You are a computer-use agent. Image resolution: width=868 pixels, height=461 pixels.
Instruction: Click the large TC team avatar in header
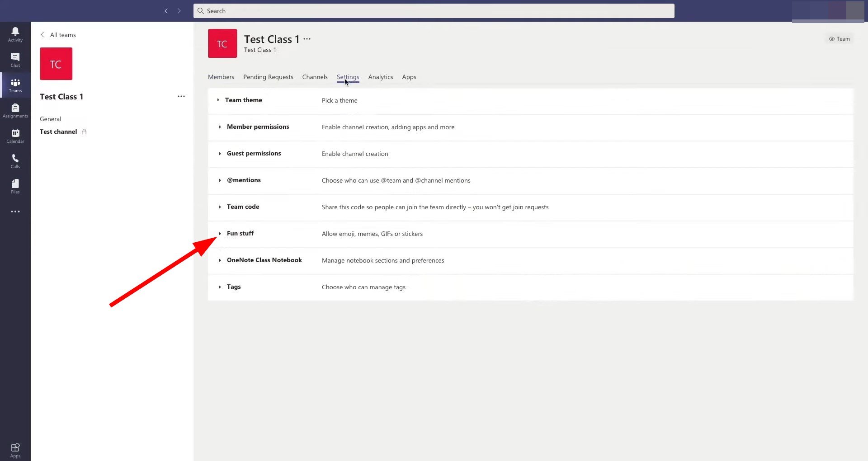(222, 43)
